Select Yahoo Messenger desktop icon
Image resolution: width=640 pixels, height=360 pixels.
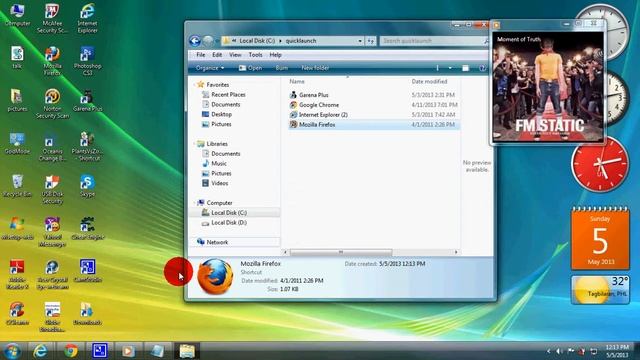(52, 232)
